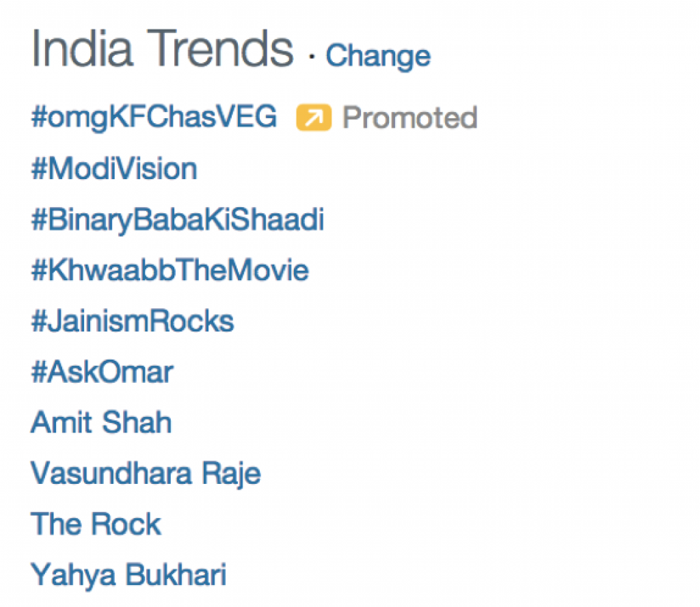Screen dimensions: 700x607
Task: Click The Rock trending topic
Action: pos(96,524)
